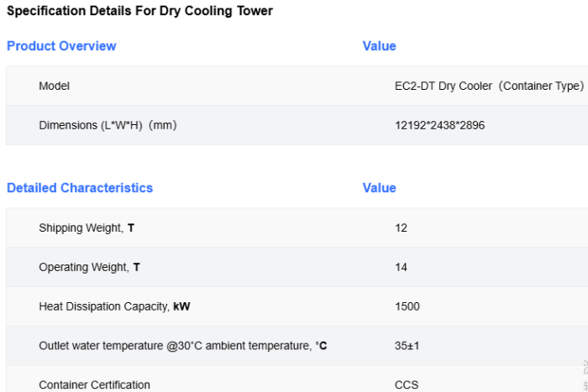Click the bold 'kW' unit text
588x392 pixels.
coord(181,306)
